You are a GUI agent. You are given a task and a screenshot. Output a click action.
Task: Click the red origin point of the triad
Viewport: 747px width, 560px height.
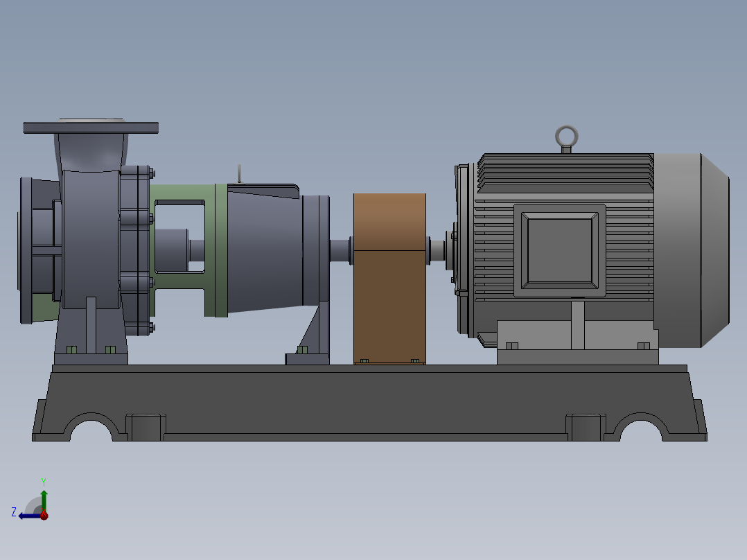coord(44,515)
